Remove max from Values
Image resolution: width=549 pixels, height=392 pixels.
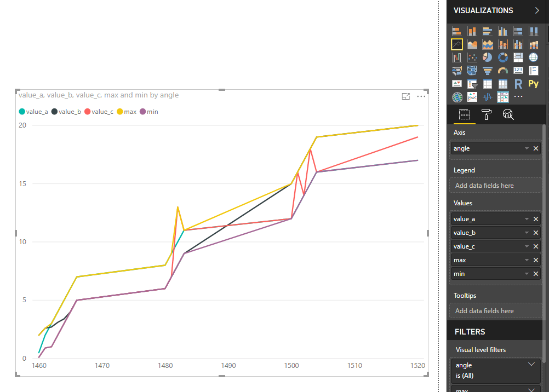pyautogui.click(x=536, y=260)
